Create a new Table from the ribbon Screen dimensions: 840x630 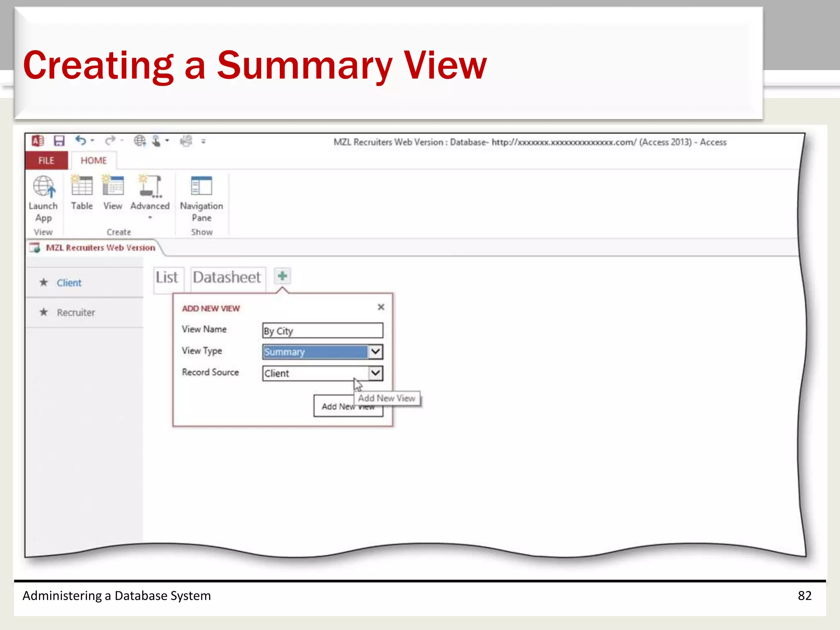tap(82, 193)
